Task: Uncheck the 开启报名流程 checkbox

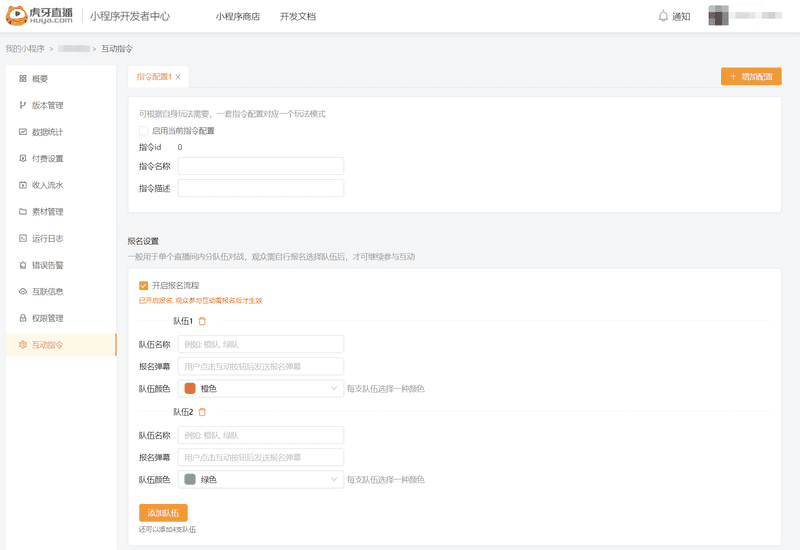Action: coord(144,285)
